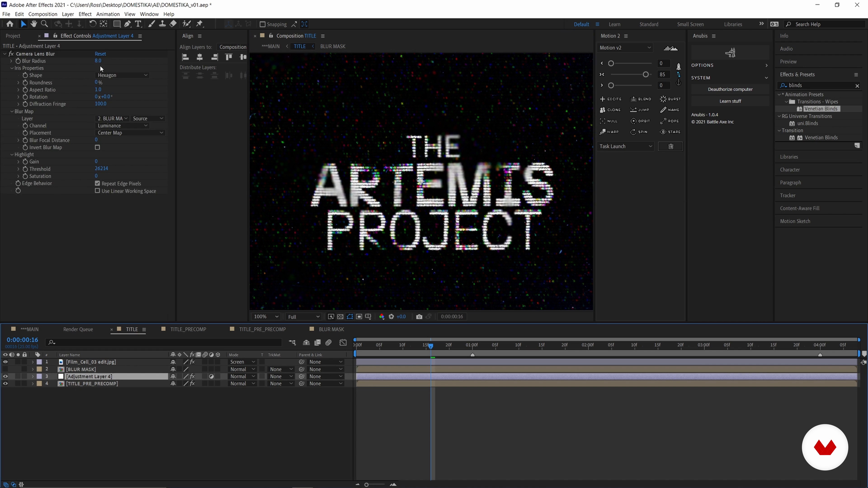Reset the Camera Lens Blur effect
The height and width of the screenshot is (488, 868).
click(x=100, y=54)
